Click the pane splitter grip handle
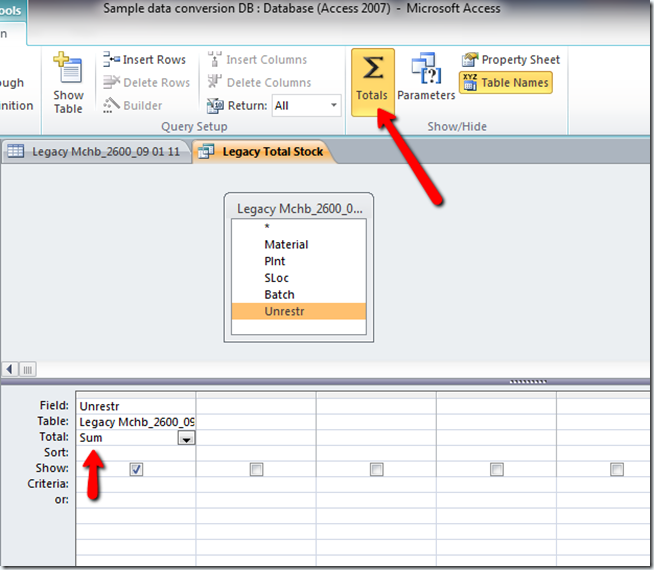This screenshot has width=654, height=570. 528,382
